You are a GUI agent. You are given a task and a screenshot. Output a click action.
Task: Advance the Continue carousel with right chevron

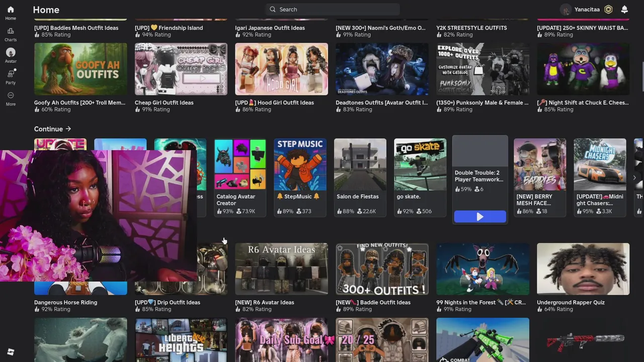[x=634, y=177]
